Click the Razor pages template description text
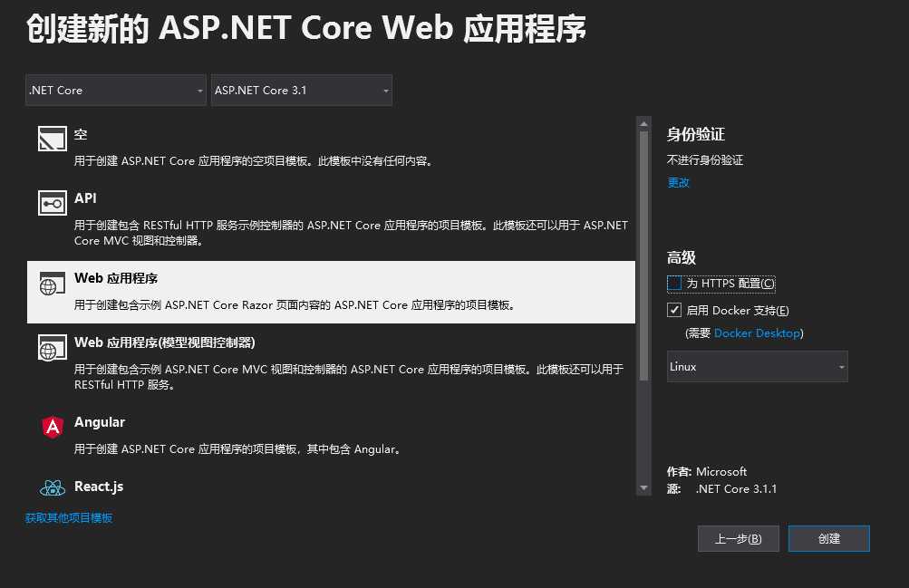909x588 pixels. click(295, 304)
